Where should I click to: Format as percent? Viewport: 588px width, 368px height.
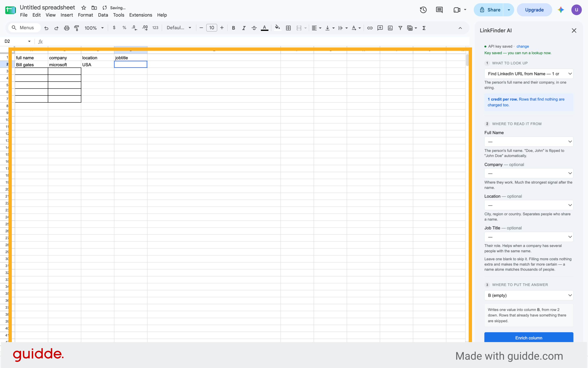pos(124,28)
